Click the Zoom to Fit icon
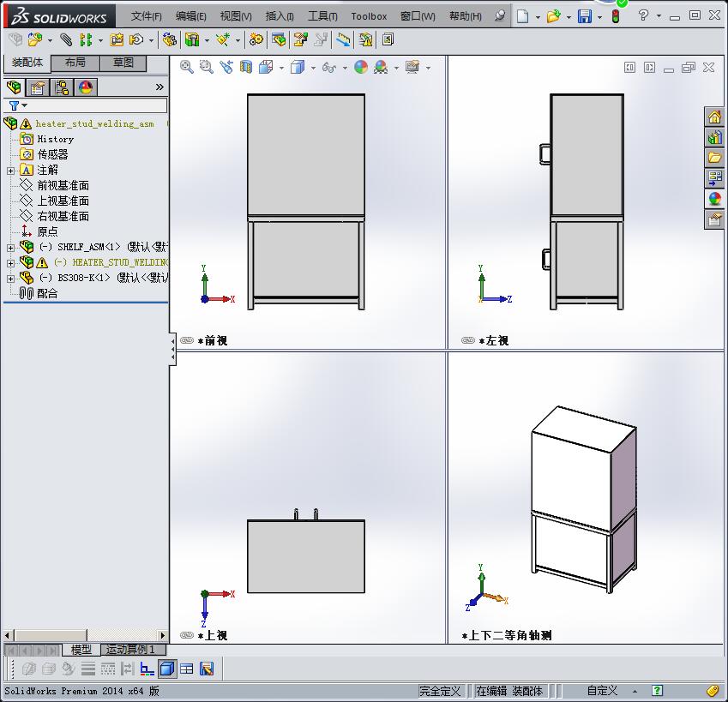 tap(187, 67)
